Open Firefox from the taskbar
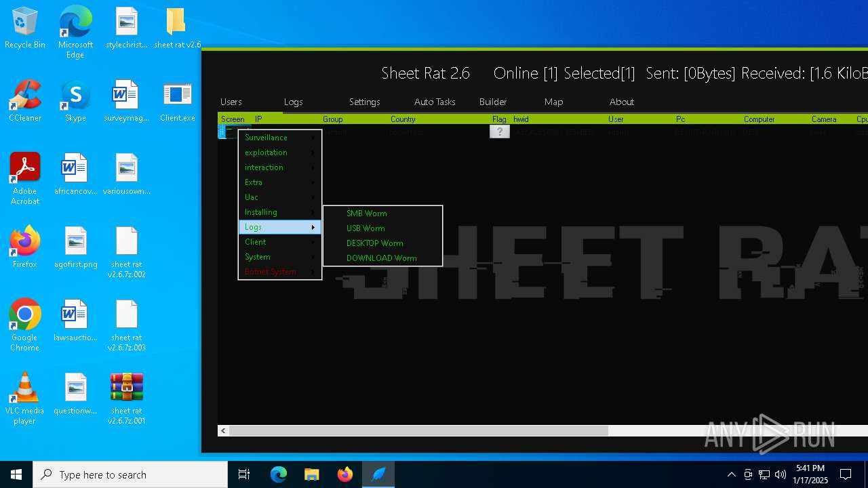The height and width of the screenshot is (488, 868). coord(345,474)
